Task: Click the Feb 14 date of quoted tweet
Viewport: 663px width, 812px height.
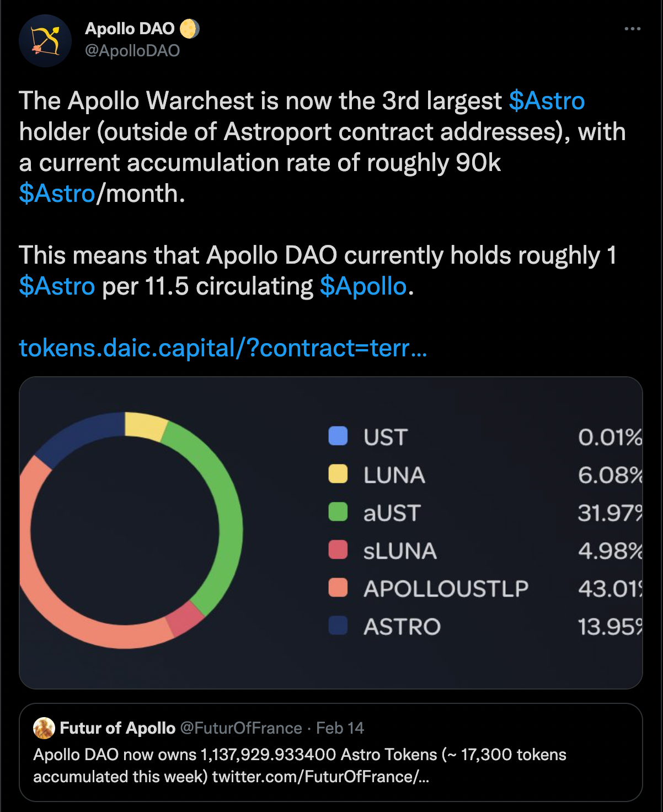Action: point(340,728)
